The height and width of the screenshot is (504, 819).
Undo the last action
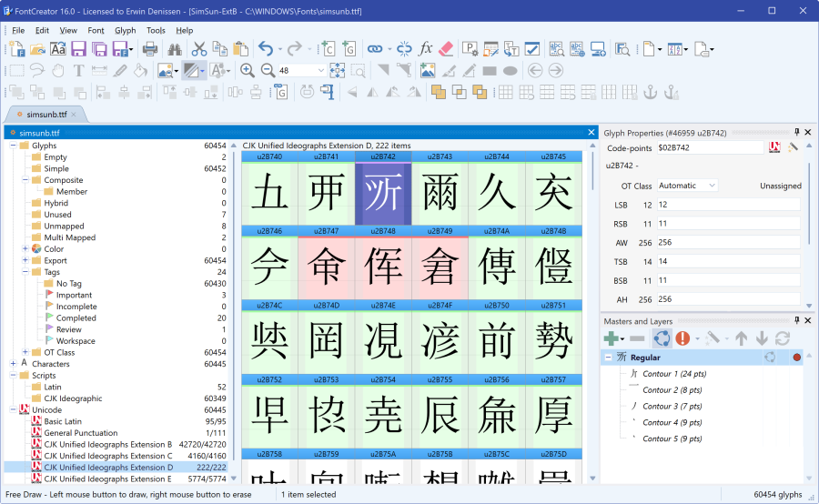pyautogui.click(x=266, y=49)
